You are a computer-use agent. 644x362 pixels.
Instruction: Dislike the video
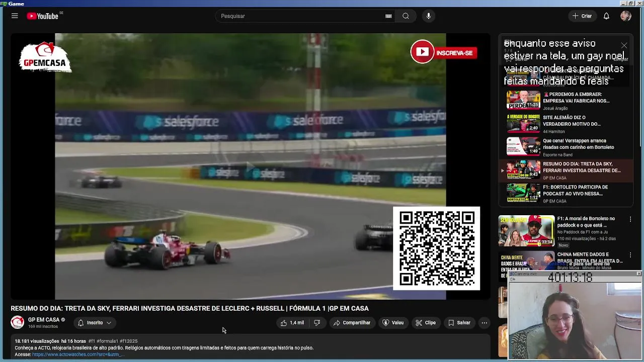coord(317,323)
